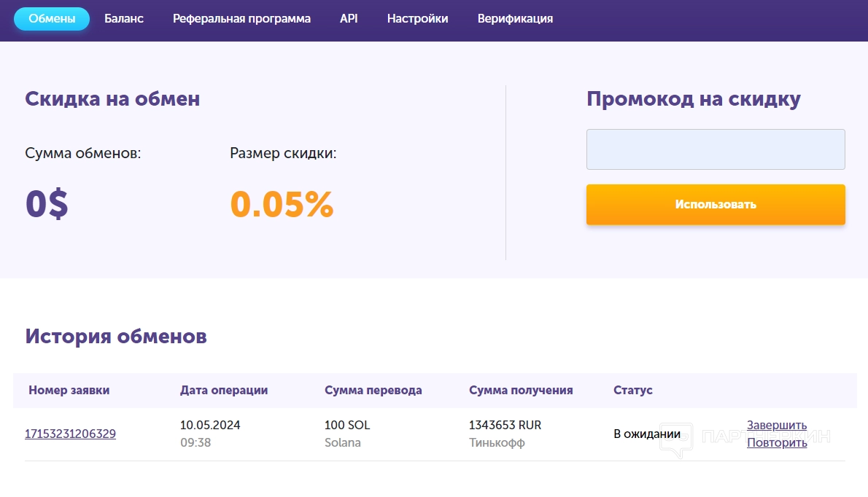868x497 pixels.
Task: Switch to the Баланс tab
Action: (x=124, y=19)
